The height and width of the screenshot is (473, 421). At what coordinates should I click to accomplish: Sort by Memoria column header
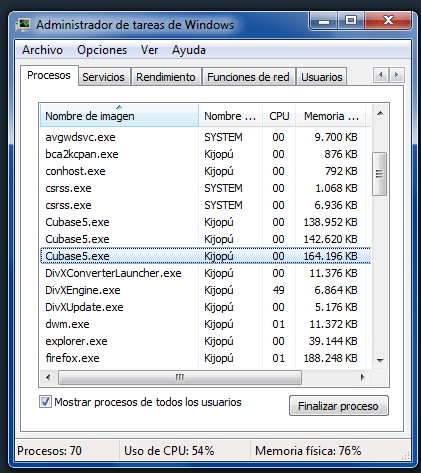(x=331, y=116)
